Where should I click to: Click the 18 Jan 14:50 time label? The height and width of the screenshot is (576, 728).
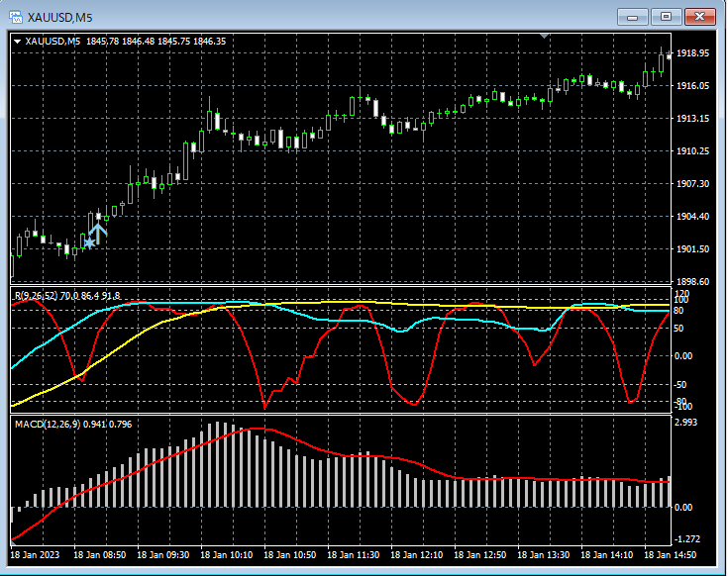[x=670, y=556]
